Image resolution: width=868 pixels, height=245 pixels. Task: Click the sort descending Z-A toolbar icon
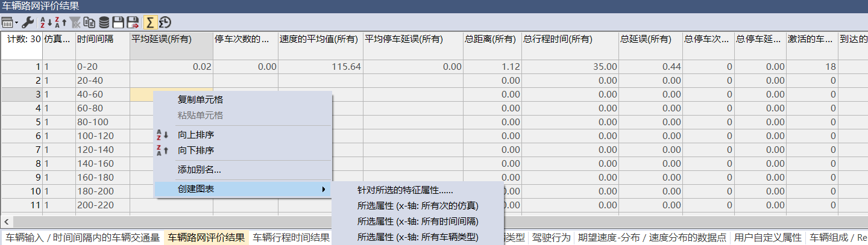point(60,23)
